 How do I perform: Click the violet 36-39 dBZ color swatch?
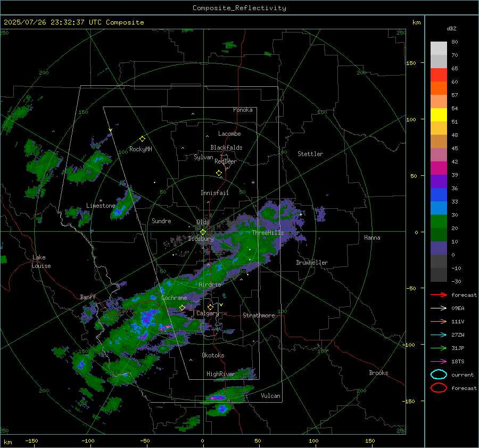[439, 182]
